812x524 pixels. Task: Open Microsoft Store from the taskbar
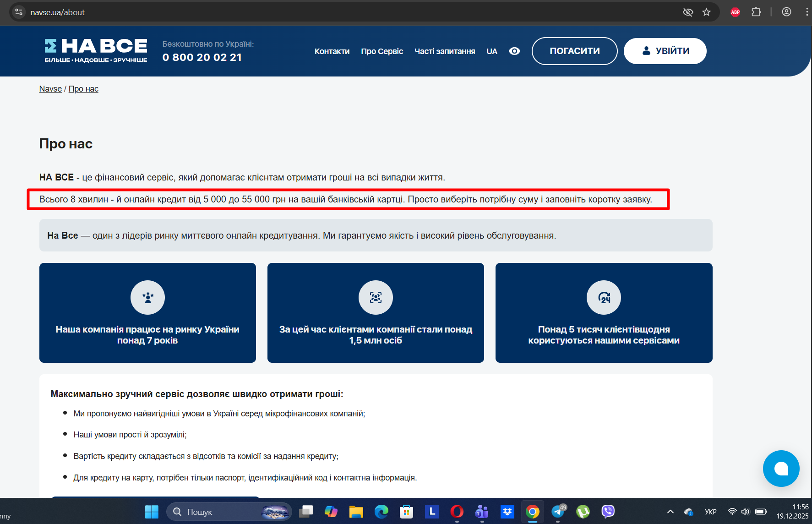coord(406,512)
